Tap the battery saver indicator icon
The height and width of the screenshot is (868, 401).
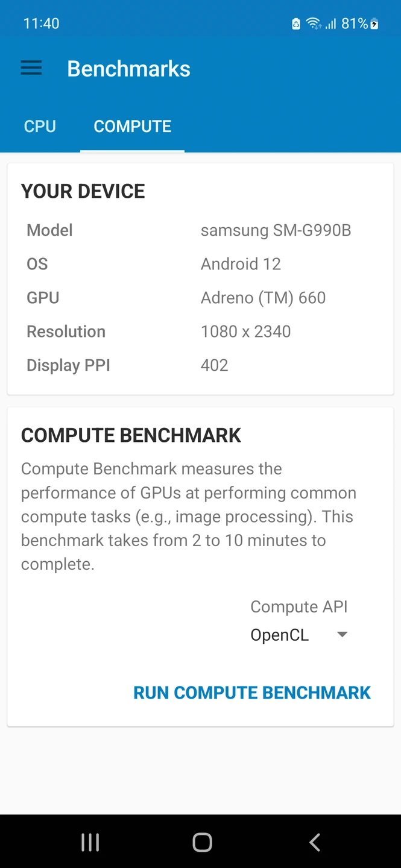coord(295,24)
